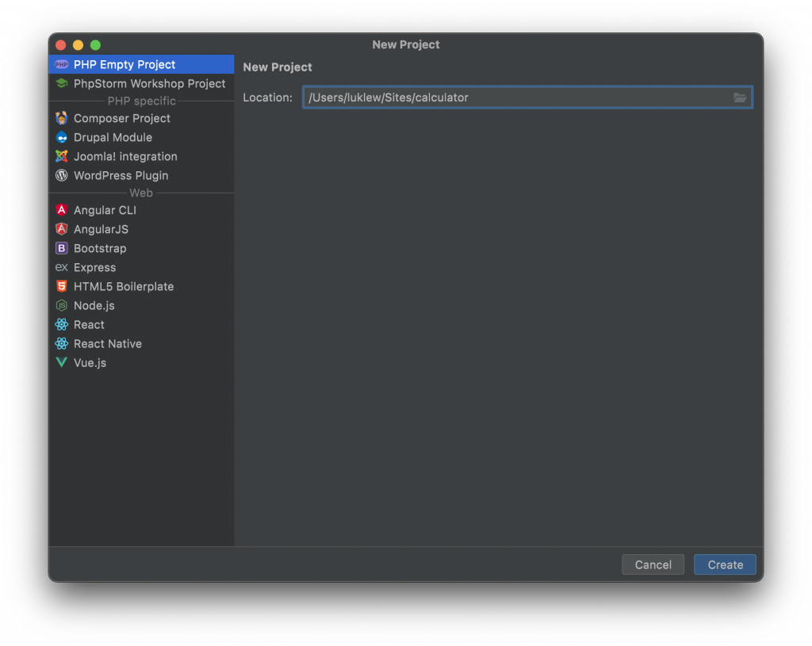
Task: Click the green zoom window button
Action: 95,45
